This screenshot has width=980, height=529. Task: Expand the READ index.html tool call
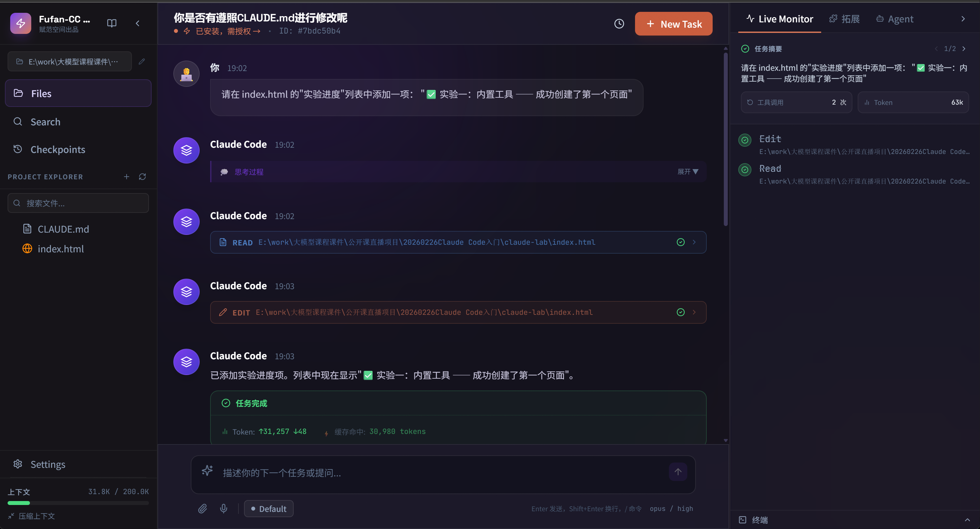[x=694, y=242]
